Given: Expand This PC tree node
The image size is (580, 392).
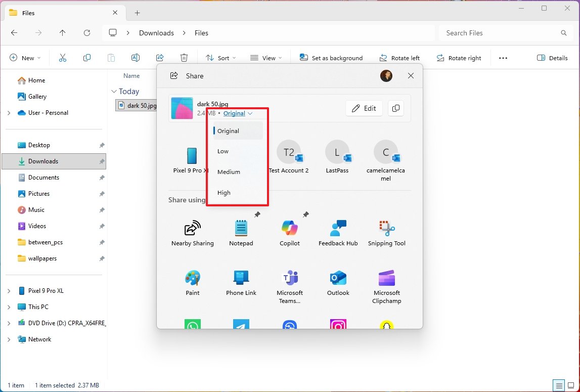Looking at the screenshot, I should click(x=9, y=307).
